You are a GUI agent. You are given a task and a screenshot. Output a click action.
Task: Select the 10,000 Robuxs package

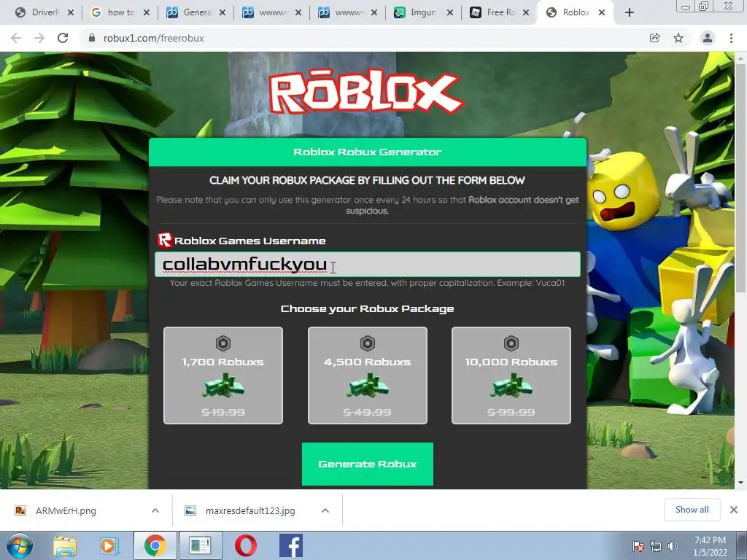[511, 376]
